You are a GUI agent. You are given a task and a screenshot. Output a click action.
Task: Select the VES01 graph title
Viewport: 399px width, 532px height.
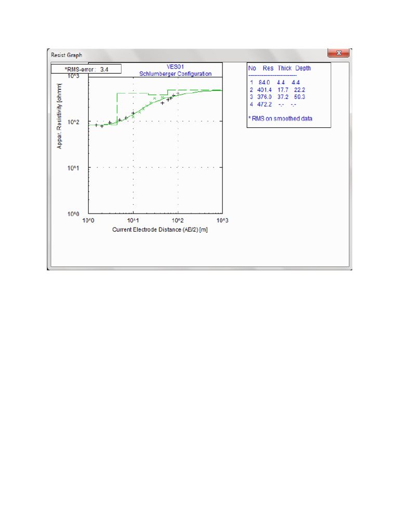pyautogui.click(x=175, y=67)
